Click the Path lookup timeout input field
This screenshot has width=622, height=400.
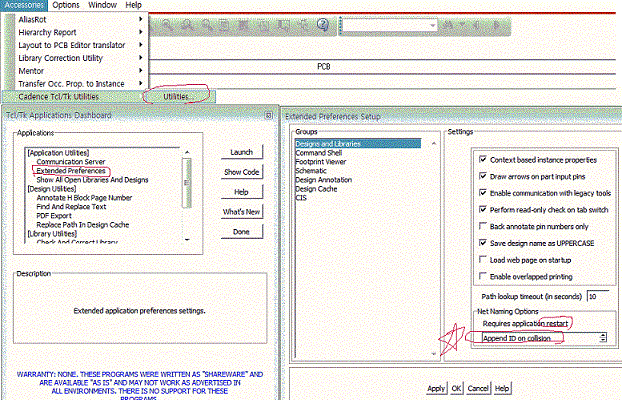click(x=599, y=297)
